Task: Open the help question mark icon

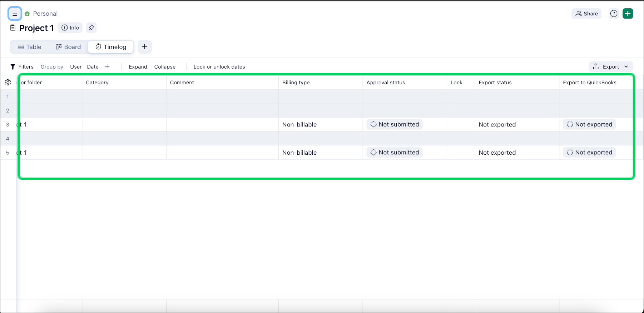Action: tap(614, 14)
